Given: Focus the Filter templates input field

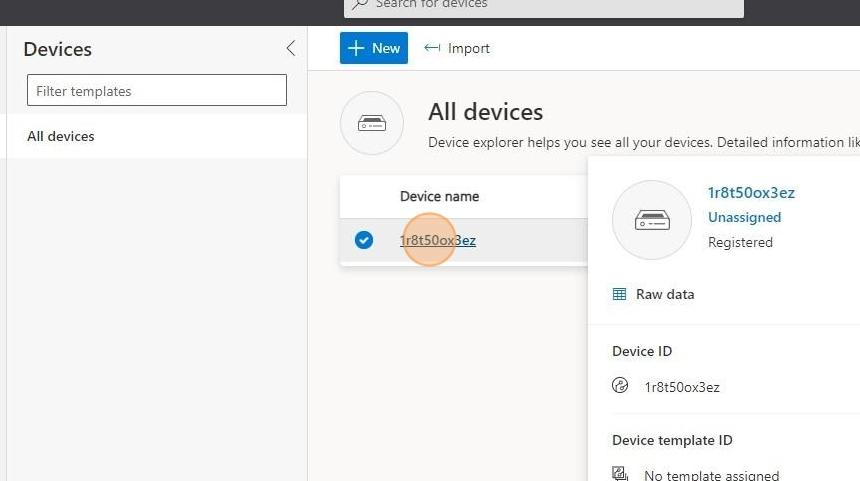Looking at the screenshot, I should coord(157,91).
